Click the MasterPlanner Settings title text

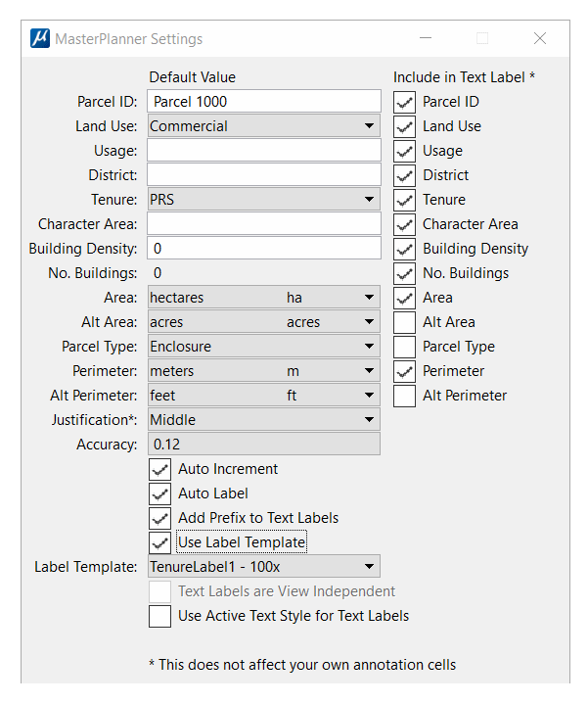point(129,39)
